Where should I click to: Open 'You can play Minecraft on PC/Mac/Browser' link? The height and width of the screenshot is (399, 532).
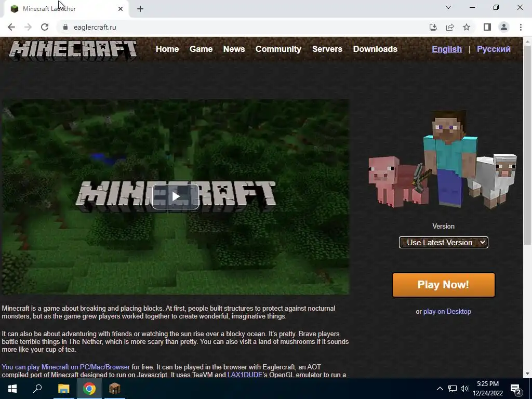(x=66, y=367)
